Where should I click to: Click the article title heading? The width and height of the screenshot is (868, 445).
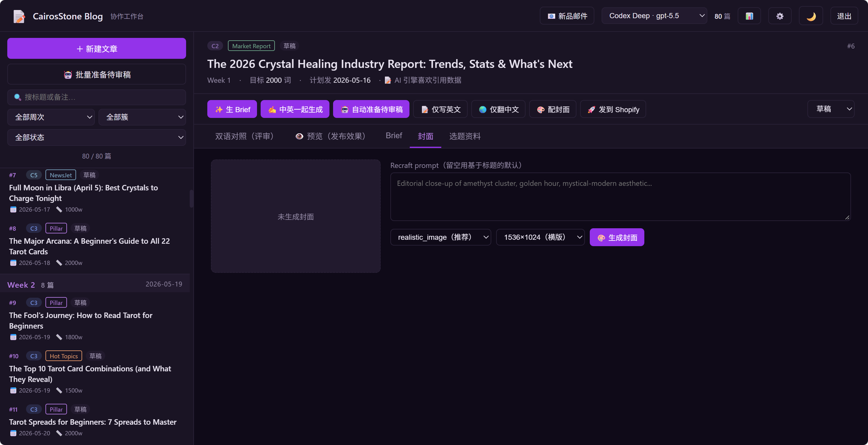click(390, 64)
